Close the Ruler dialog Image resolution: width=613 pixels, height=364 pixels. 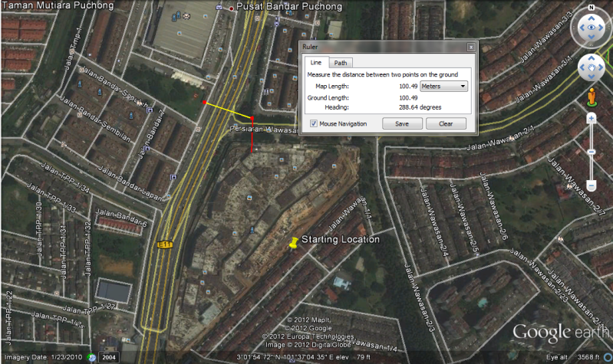(471, 47)
